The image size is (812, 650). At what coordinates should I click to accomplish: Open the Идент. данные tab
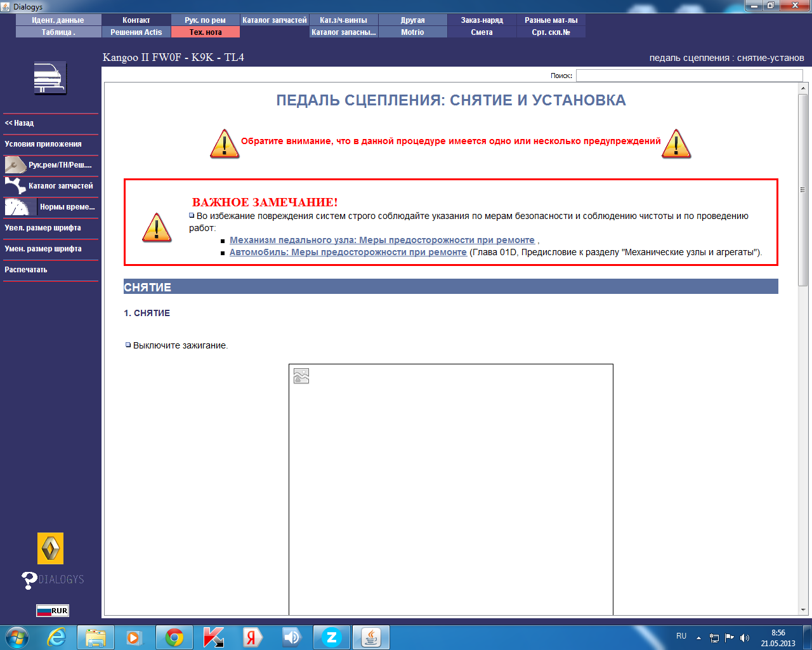(58, 20)
